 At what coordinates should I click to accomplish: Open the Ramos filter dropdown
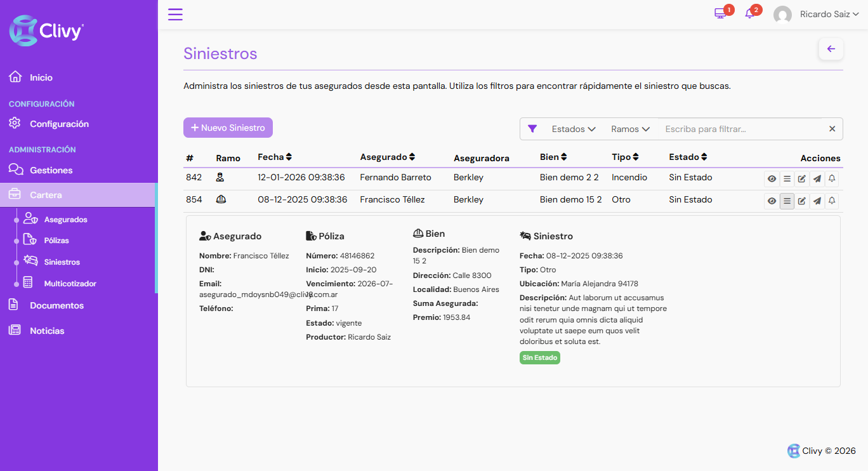pos(630,129)
